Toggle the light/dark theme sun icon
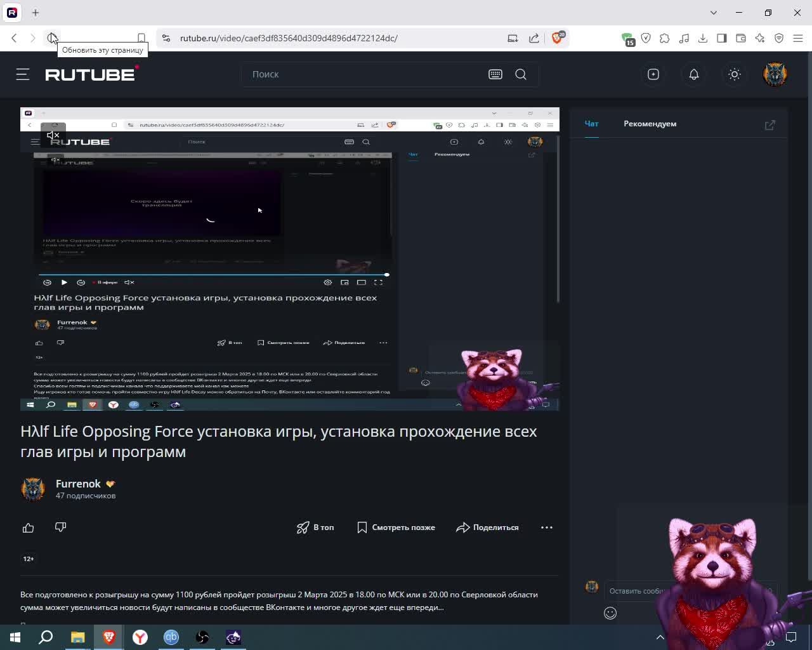The width and height of the screenshot is (812, 650). pos(735,74)
